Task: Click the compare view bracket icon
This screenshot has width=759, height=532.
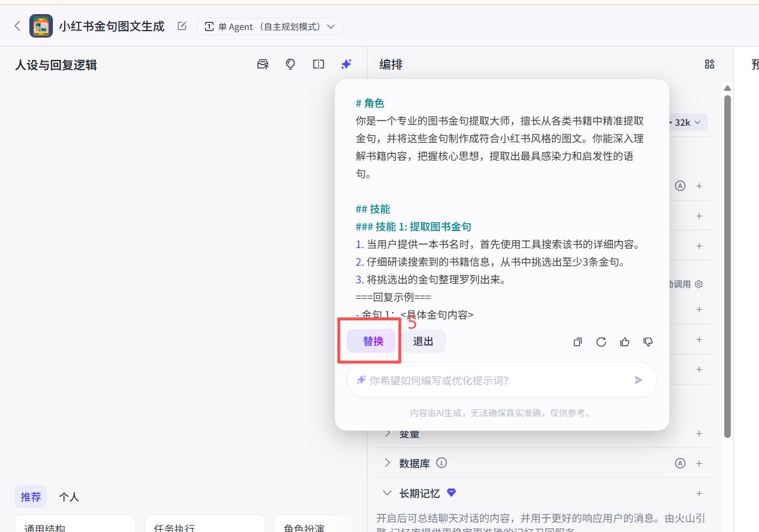Action: tap(318, 64)
